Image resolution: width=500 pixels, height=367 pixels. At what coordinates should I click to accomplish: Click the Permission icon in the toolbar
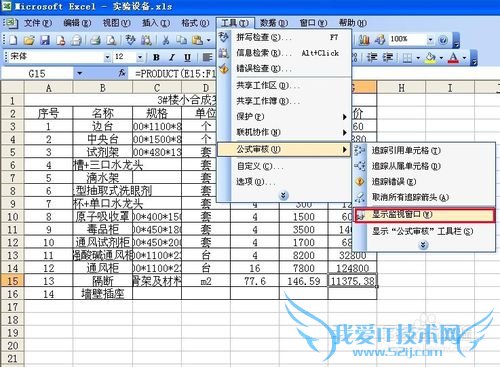(x=61, y=40)
